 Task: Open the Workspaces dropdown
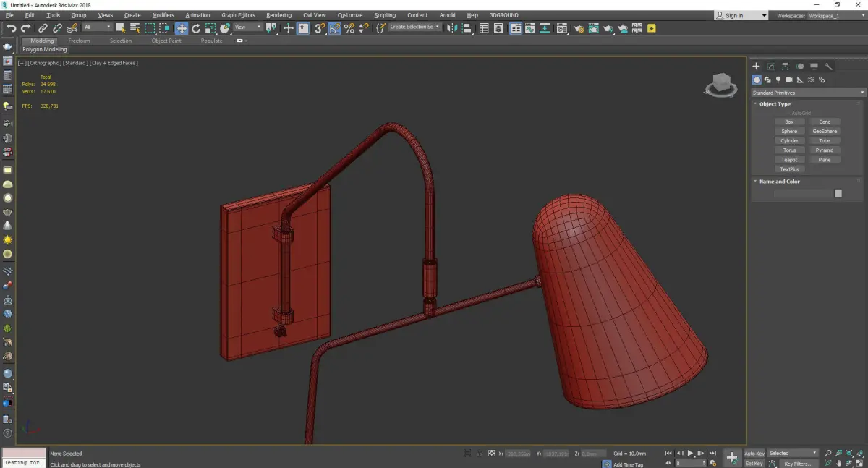pos(835,15)
